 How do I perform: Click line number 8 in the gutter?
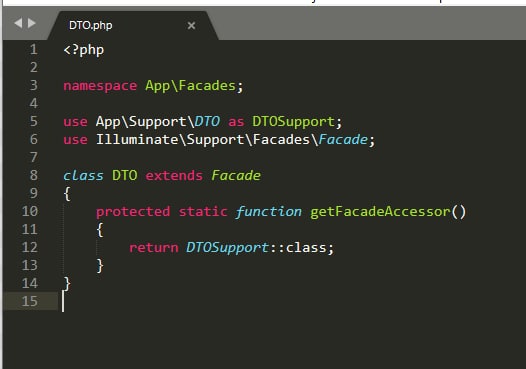(34, 175)
